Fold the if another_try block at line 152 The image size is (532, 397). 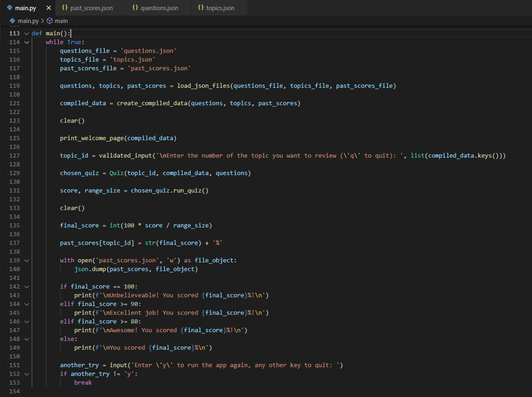click(x=27, y=374)
